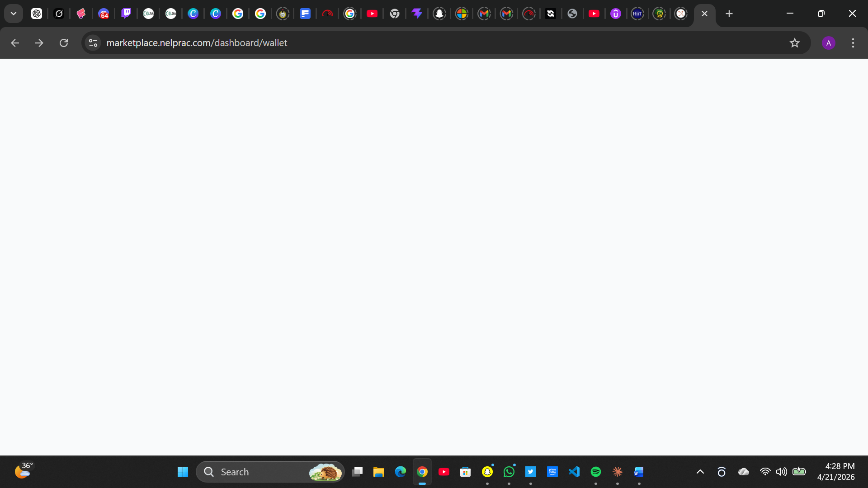The image size is (868, 488).
Task: Switch to the purple Udemy tab
Action: [615, 14]
